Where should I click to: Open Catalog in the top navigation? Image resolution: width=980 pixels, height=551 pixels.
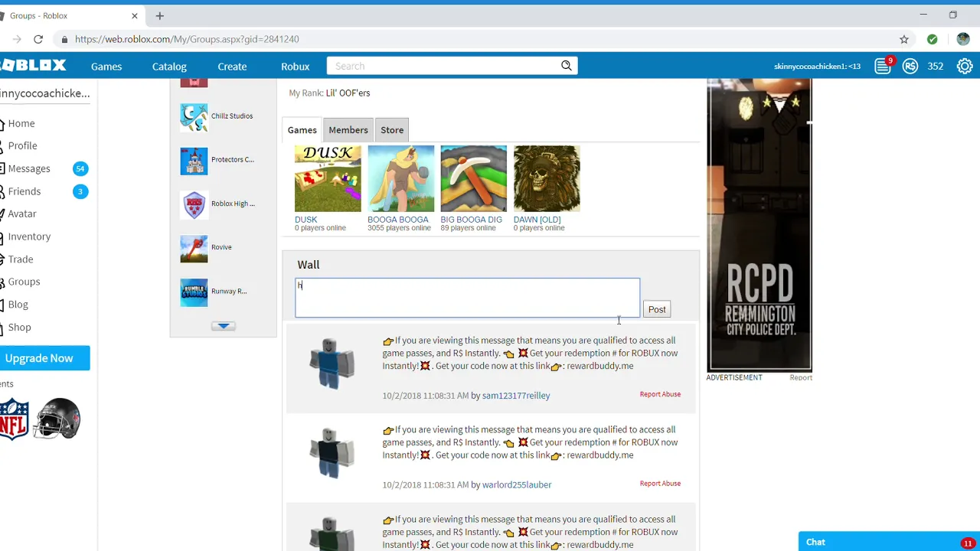coord(169,67)
